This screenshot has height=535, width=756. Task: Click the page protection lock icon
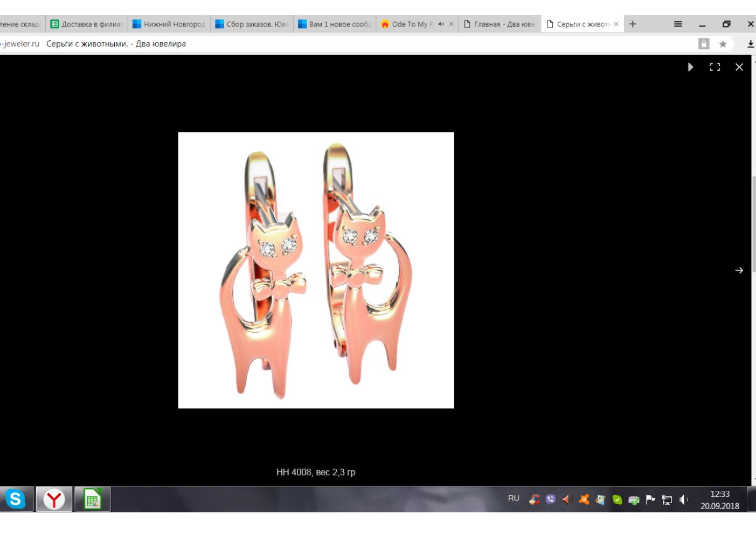click(x=704, y=44)
